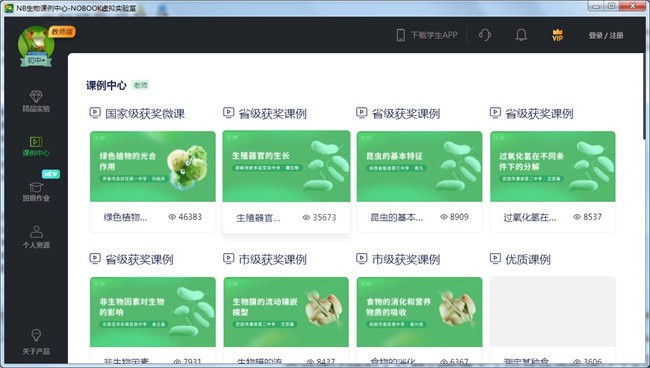Click the VIP crown icon

558,35
